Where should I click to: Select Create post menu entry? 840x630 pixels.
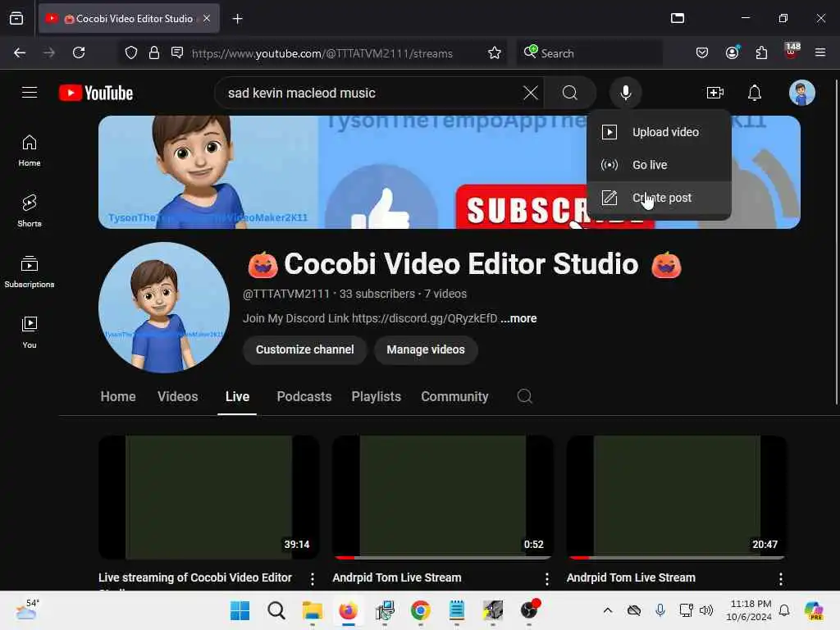[x=659, y=198]
